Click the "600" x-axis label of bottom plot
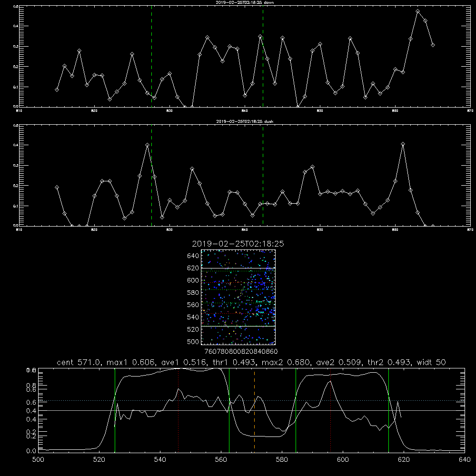476x476 pixels. pyautogui.click(x=343, y=459)
